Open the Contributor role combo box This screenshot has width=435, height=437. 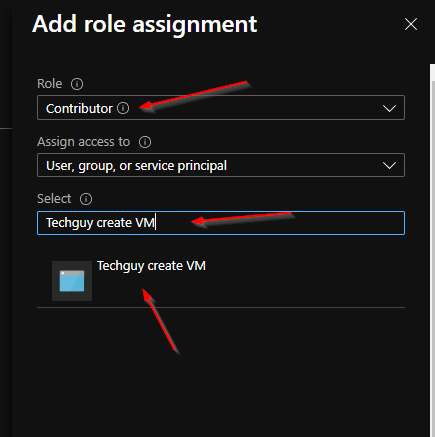coord(221,108)
